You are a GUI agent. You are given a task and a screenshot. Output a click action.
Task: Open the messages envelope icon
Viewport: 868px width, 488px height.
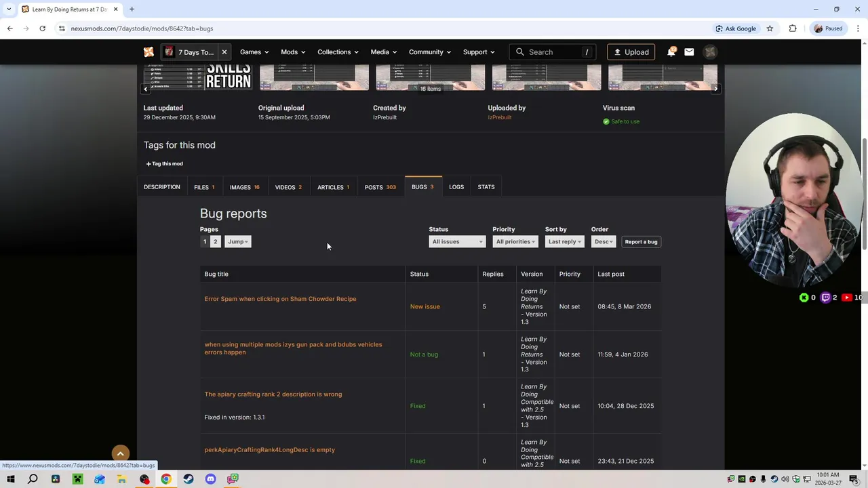(x=689, y=52)
